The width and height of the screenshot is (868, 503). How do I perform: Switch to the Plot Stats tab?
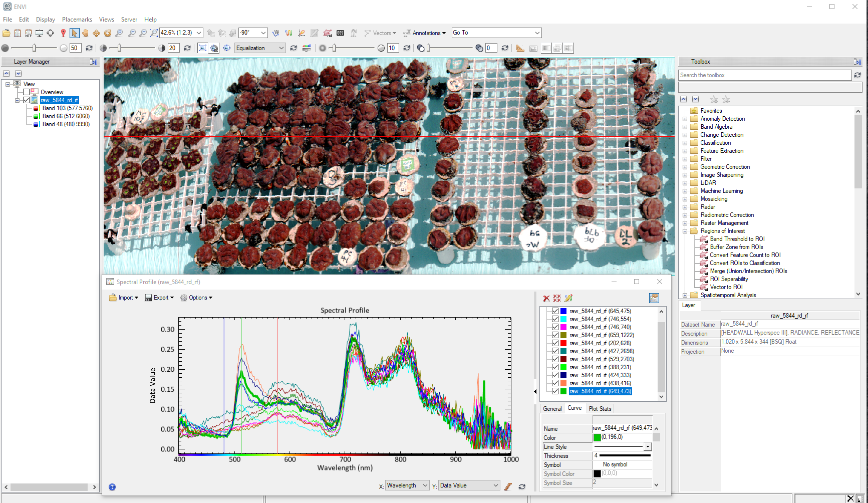click(x=600, y=409)
